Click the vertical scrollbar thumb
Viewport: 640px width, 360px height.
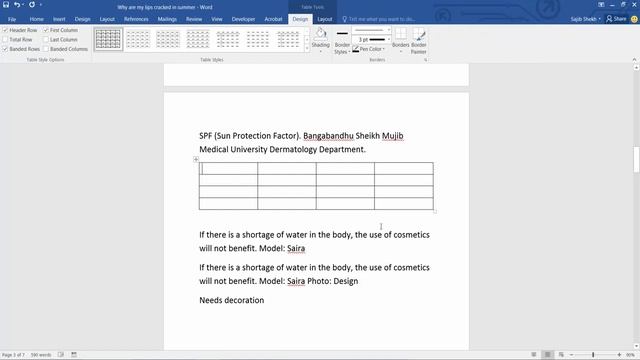click(x=636, y=159)
